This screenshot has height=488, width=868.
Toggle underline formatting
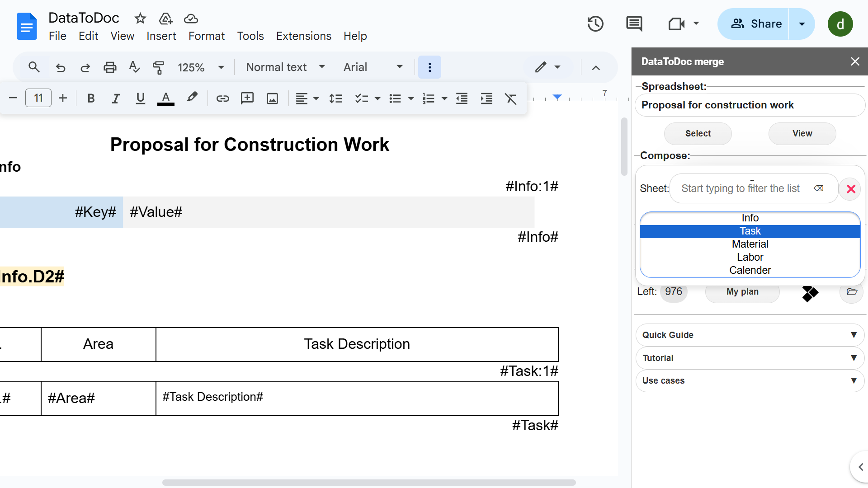tap(141, 98)
